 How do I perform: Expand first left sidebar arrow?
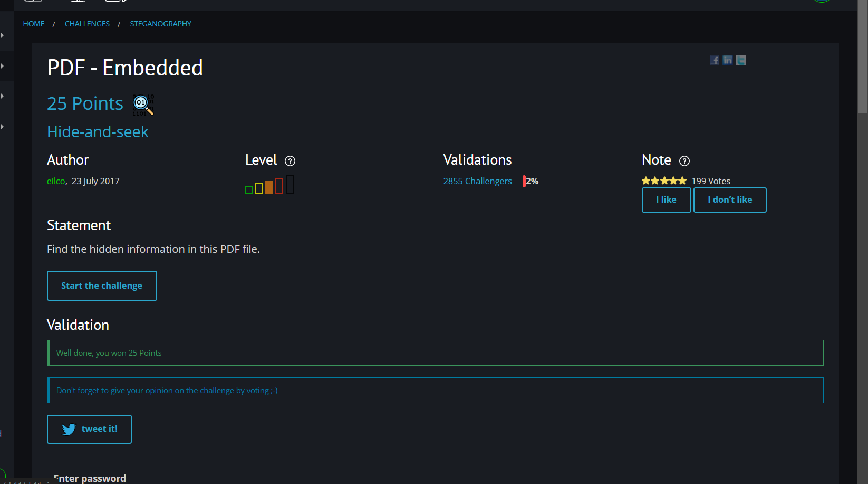[x=3, y=35]
